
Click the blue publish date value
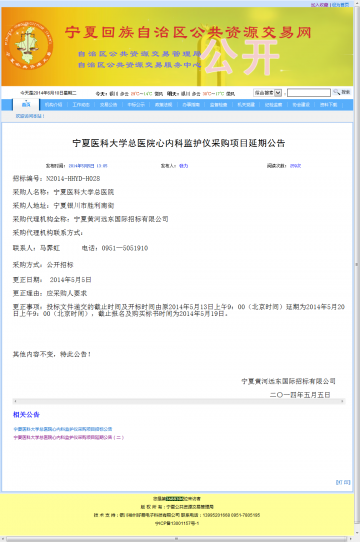tap(88, 166)
